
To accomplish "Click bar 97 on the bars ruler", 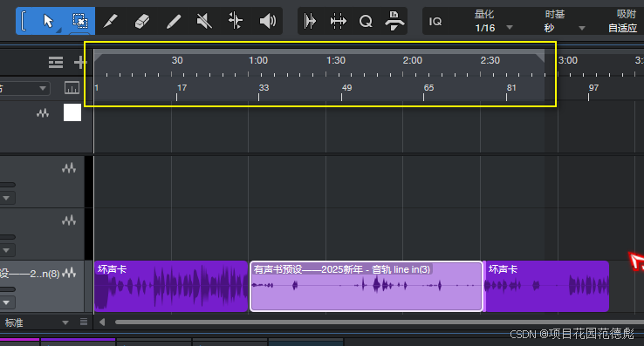I will click(593, 88).
